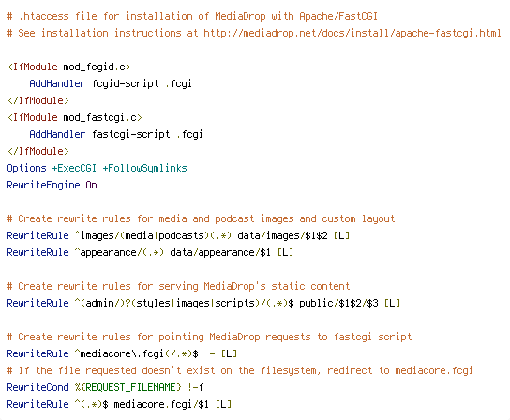
Task: Click the styles|images|scripts rewrite rule
Action: (203, 303)
